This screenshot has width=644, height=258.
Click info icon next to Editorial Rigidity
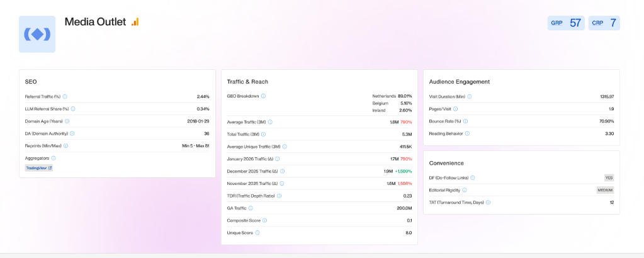(x=465, y=189)
